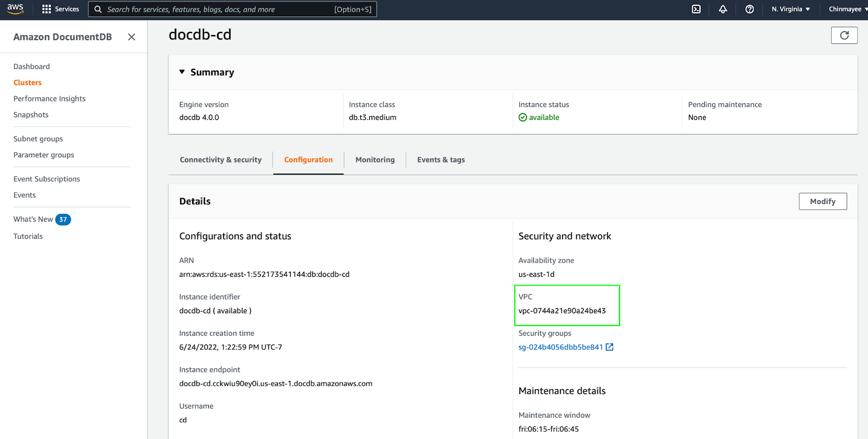
Task: Switch to the Monitoring tab
Action: coord(375,160)
